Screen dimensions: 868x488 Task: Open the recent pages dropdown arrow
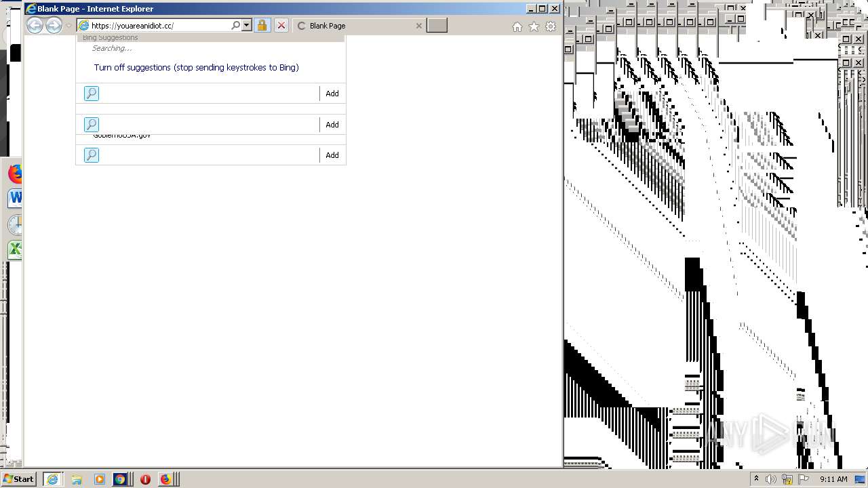tap(68, 26)
